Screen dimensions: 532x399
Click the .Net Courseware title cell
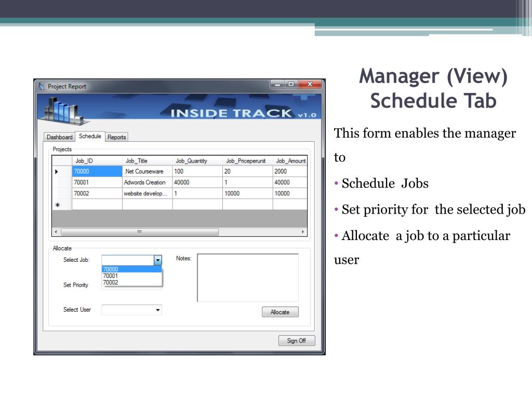click(147, 171)
